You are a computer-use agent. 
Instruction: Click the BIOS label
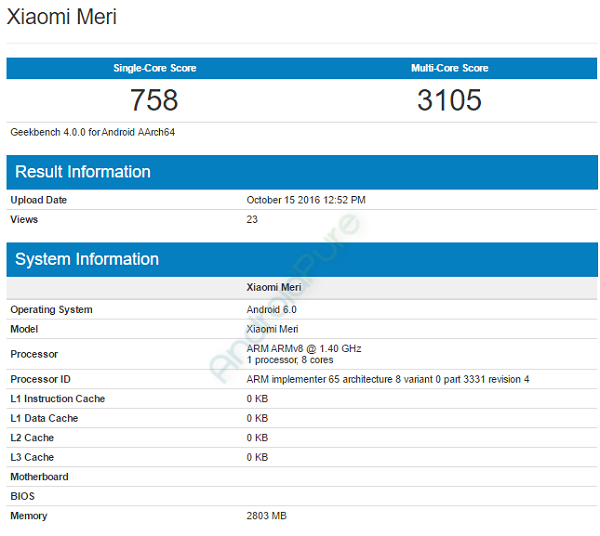23,497
